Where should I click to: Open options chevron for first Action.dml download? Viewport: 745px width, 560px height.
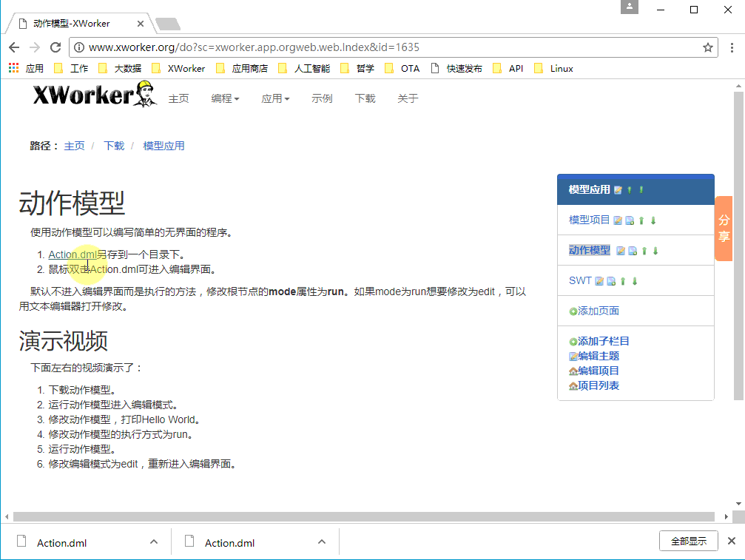point(154,542)
